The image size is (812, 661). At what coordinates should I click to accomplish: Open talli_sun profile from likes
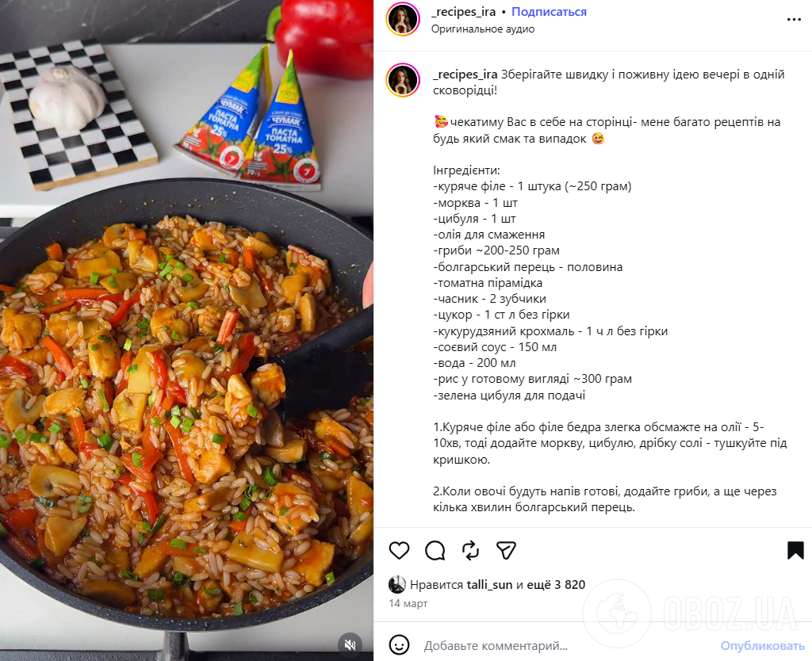pyautogui.click(x=489, y=585)
